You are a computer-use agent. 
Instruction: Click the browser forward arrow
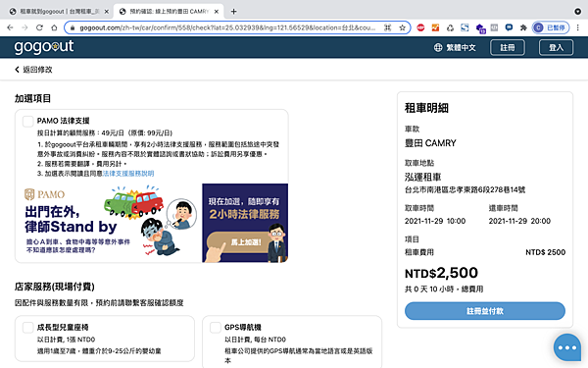click(x=24, y=27)
